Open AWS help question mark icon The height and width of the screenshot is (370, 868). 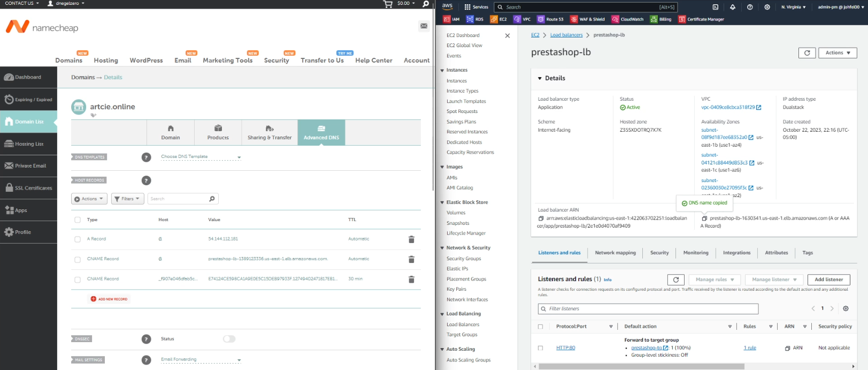click(750, 7)
